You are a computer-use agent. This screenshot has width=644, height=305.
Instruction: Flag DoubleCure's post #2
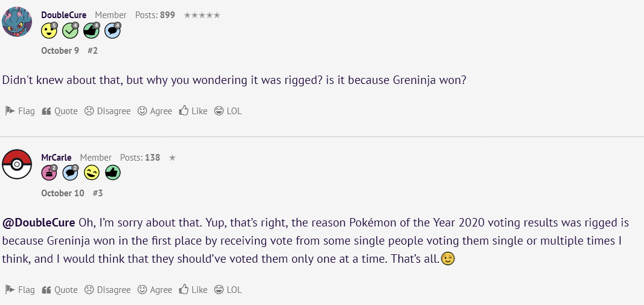pyautogui.click(x=20, y=111)
